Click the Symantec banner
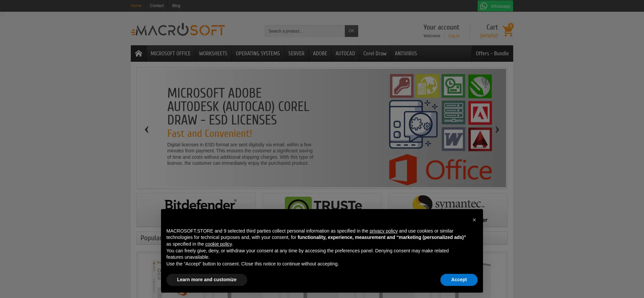 pos(448,210)
